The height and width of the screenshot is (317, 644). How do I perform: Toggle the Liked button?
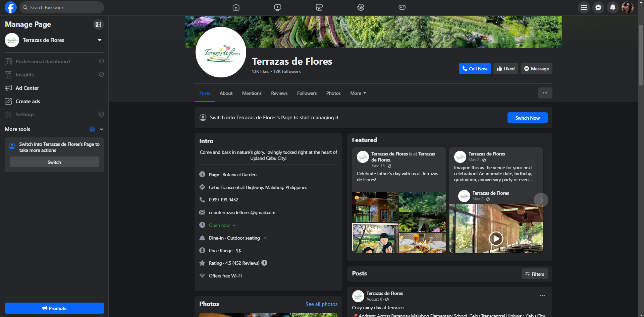pyautogui.click(x=506, y=69)
